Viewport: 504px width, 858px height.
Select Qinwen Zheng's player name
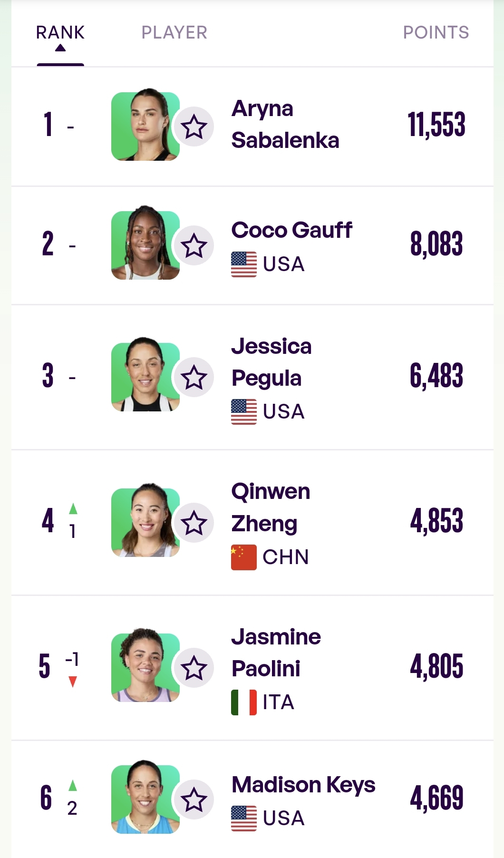point(271,507)
